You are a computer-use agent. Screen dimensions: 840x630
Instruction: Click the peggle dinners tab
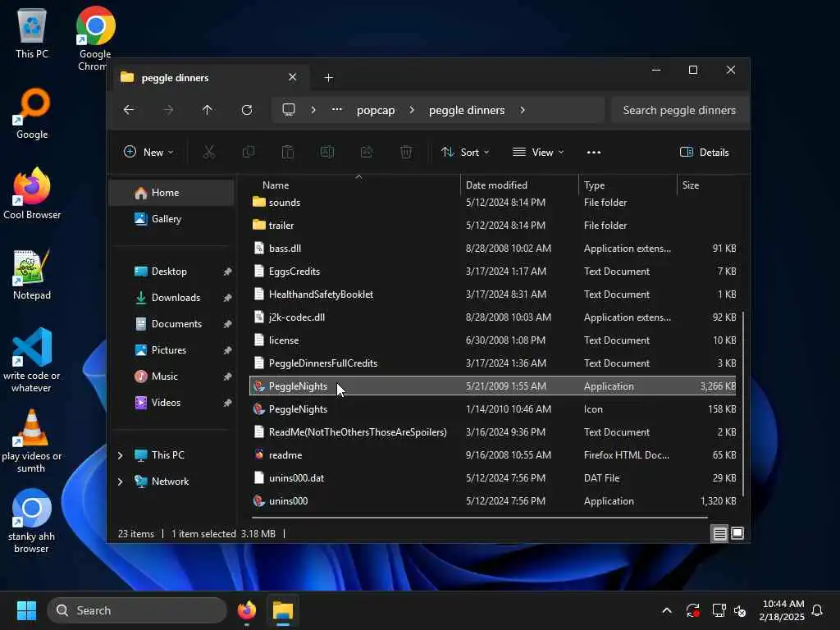pyautogui.click(x=210, y=78)
